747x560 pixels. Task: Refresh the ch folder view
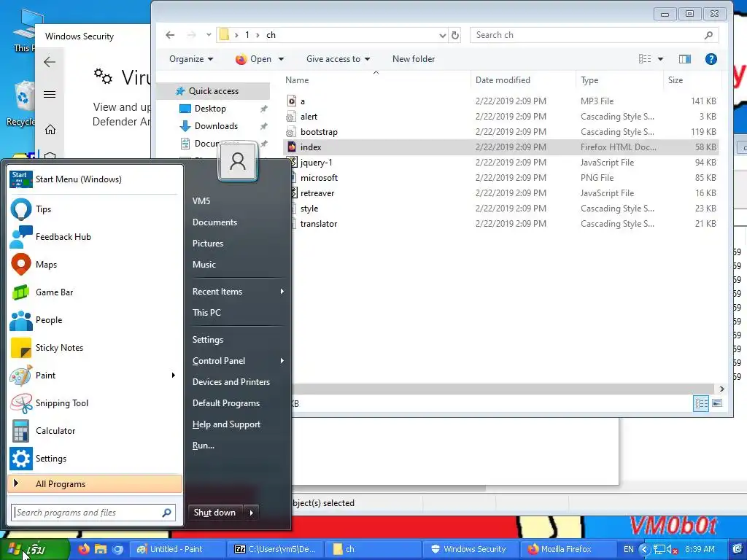455,35
